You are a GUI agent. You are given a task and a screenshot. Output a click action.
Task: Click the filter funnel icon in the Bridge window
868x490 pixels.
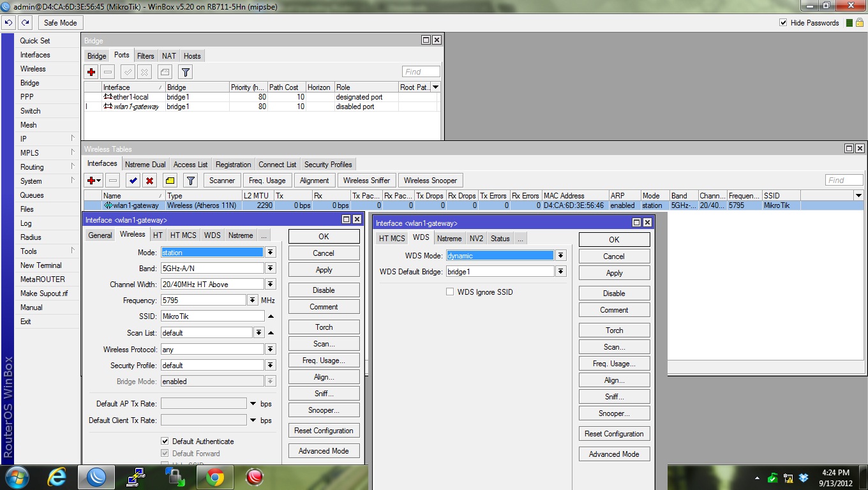[x=185, y=72]
